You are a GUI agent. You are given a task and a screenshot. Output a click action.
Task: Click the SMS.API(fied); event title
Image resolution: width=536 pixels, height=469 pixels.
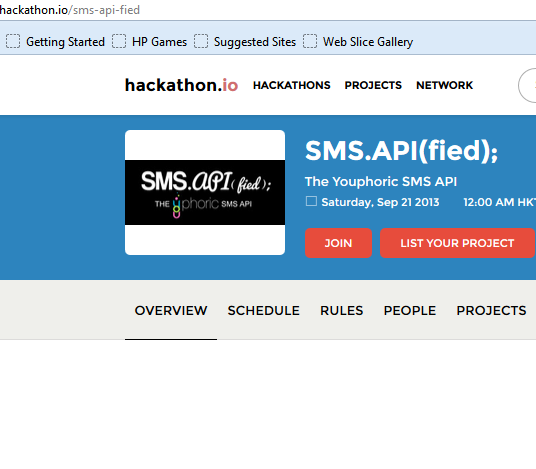tap(402, 151)
